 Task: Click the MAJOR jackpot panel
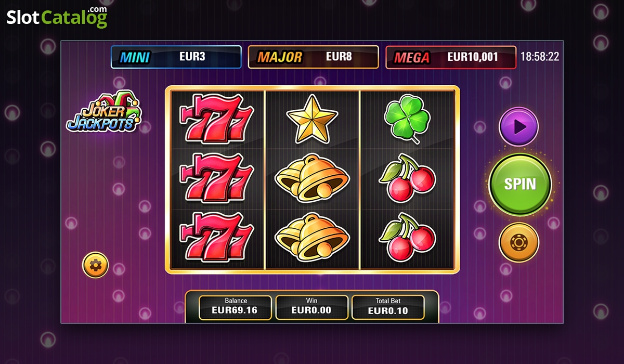click(313, 57)
